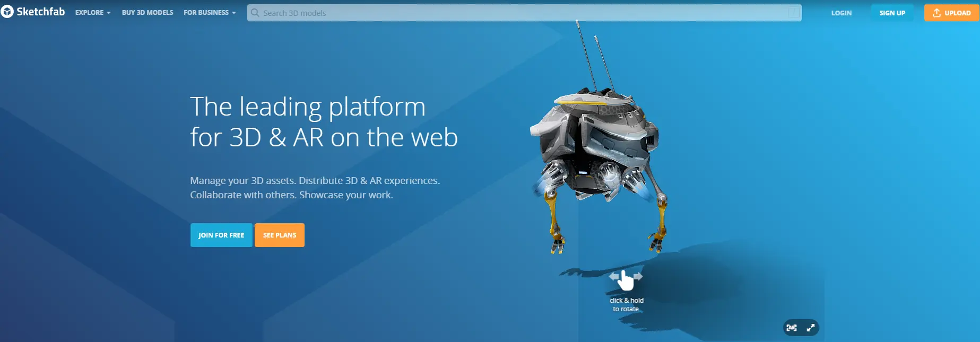This screenshot has width=980, height=342.
Task: Click the See Plans button
Action: click(280, 235)
